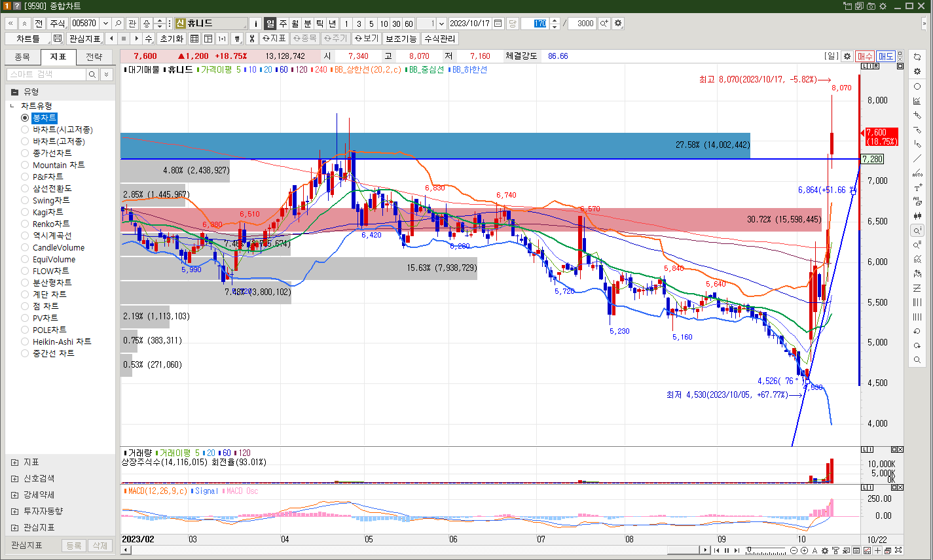This screenshot has height=560, width=933.
Task: Click the 스마트 검색 search field
Action: 46,75
